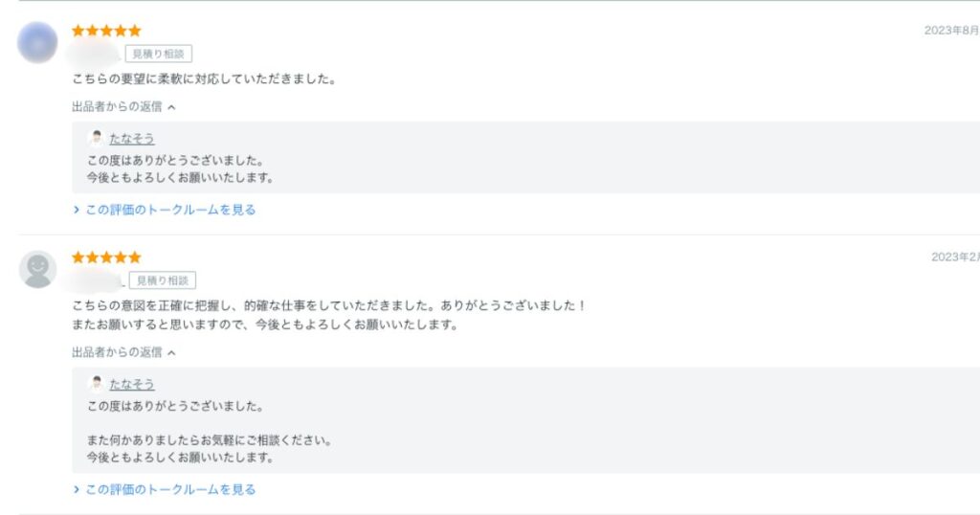Viewport: 980px width, 515px height.
Task: Click 見積り相談 tag on first review
Action: [x=159, y=54]
